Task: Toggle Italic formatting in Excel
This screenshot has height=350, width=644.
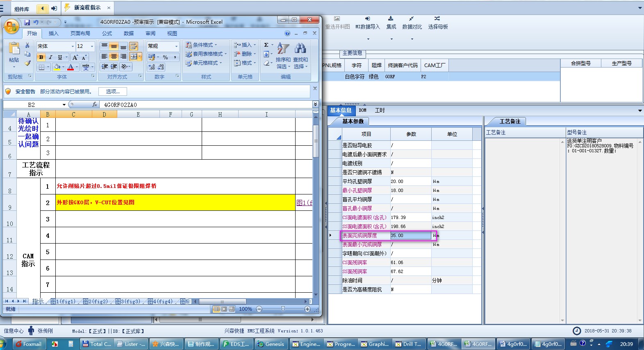Action: coord(50,57)
